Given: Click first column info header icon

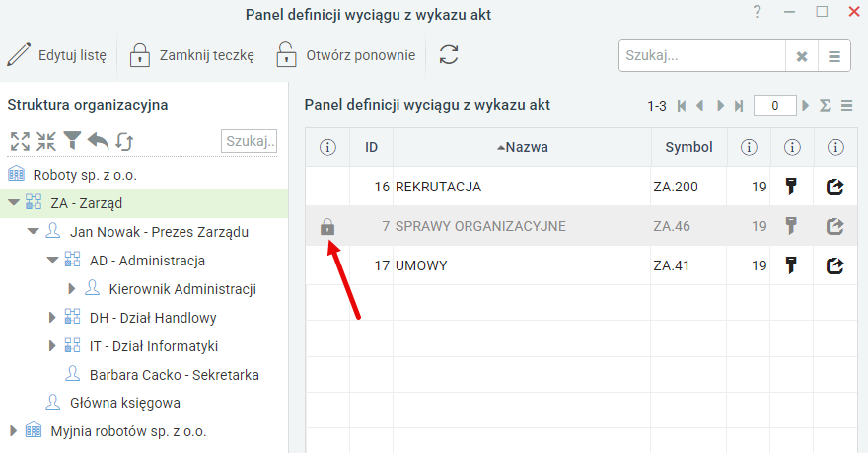Looking at the screenshot, I should (x=327, y=147).
